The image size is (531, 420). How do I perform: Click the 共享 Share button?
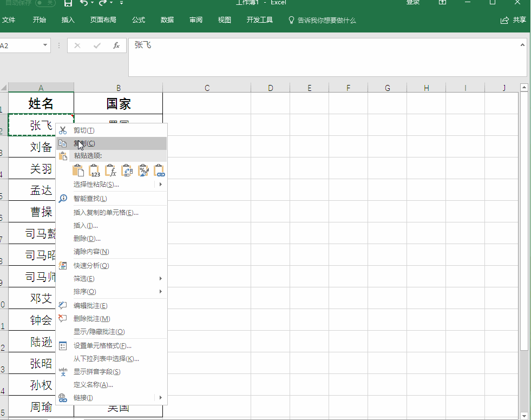(513, 20)
